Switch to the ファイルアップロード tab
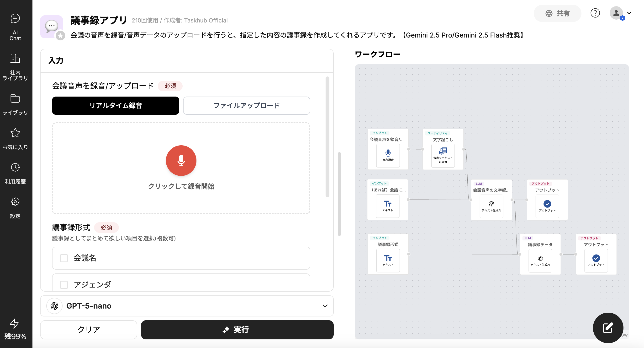644x348 pixels. coord(247,105)
